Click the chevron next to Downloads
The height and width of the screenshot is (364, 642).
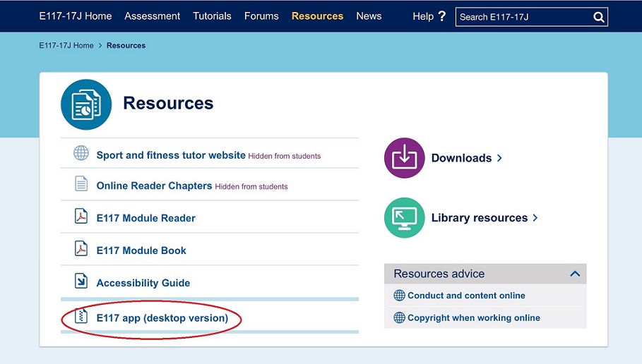coord(499,158)
